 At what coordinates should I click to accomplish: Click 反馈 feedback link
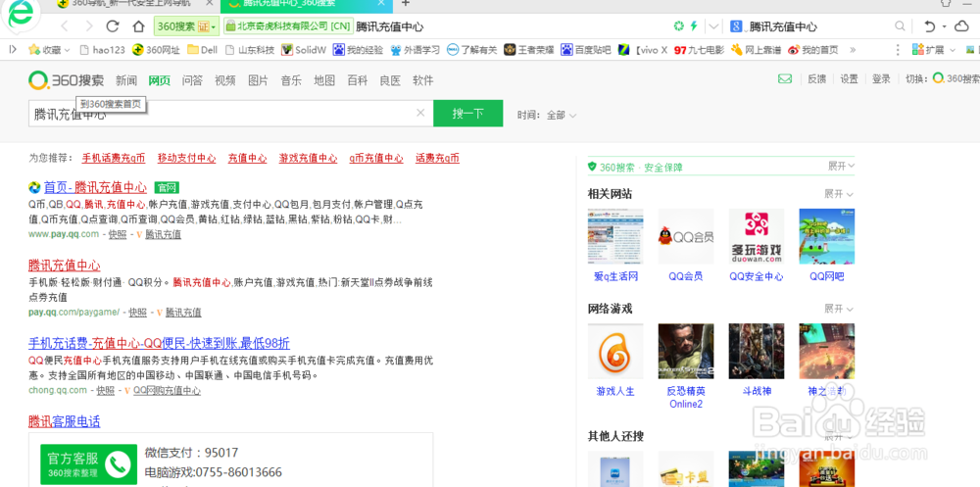[x=816, y=78]
